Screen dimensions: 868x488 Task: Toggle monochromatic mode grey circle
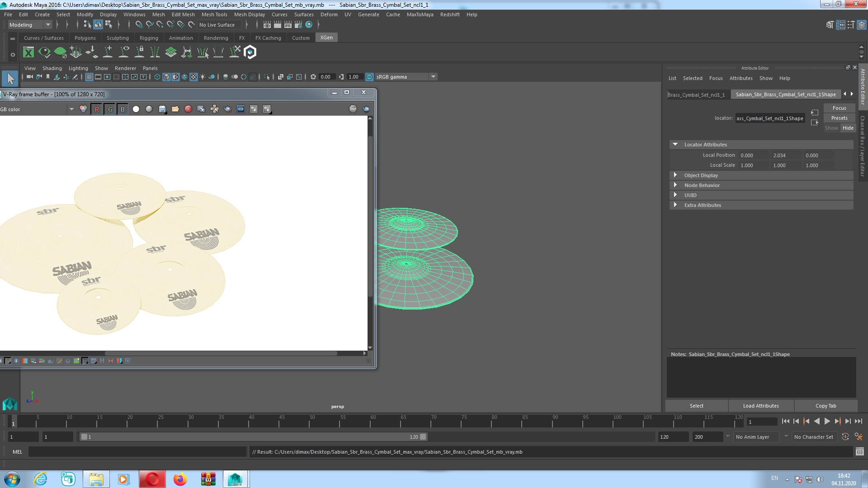(149, 109)
